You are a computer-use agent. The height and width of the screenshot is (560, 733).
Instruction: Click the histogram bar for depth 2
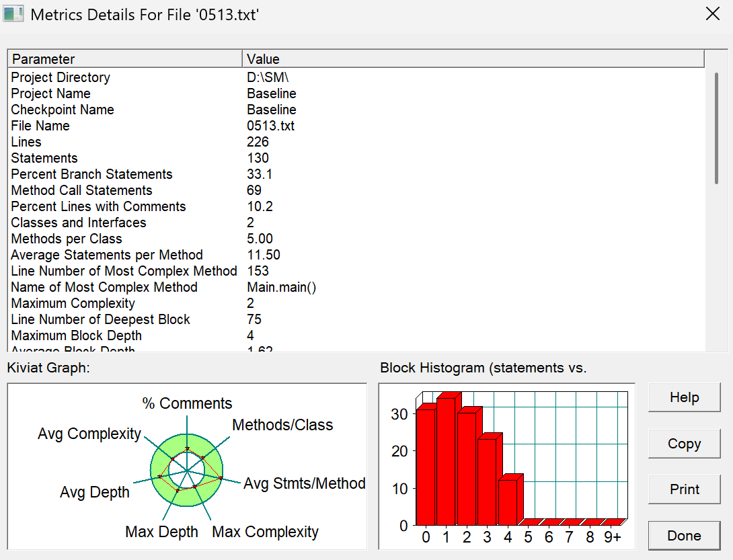pyautogui.click(x=467, y=469)
